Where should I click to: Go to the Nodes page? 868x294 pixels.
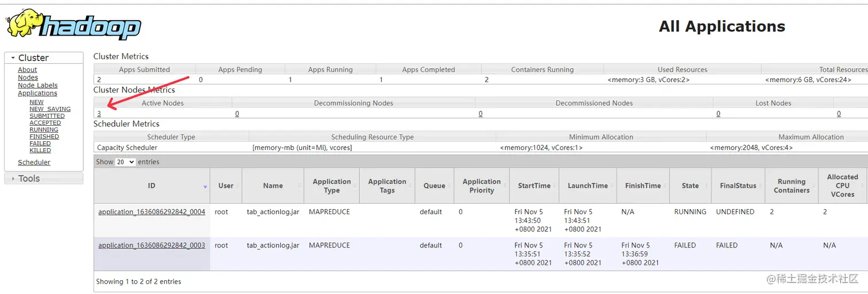click(x=28, y=78)
